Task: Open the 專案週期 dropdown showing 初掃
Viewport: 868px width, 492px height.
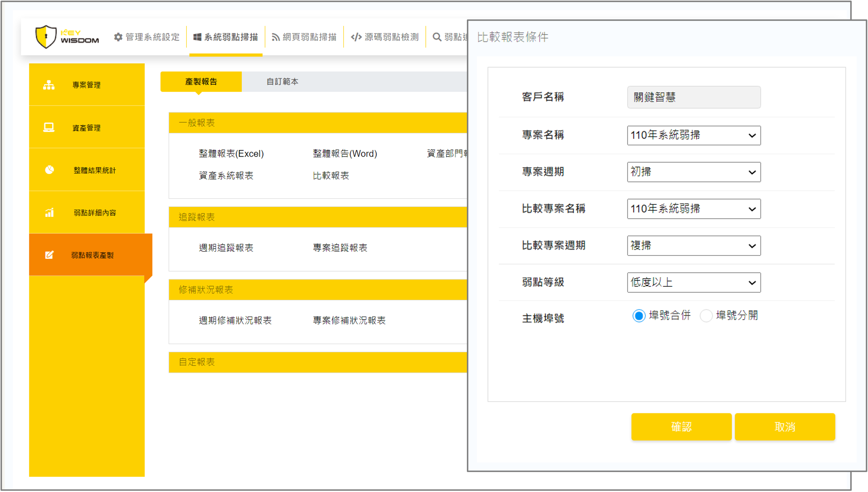Action: click(x=694, y=172)
